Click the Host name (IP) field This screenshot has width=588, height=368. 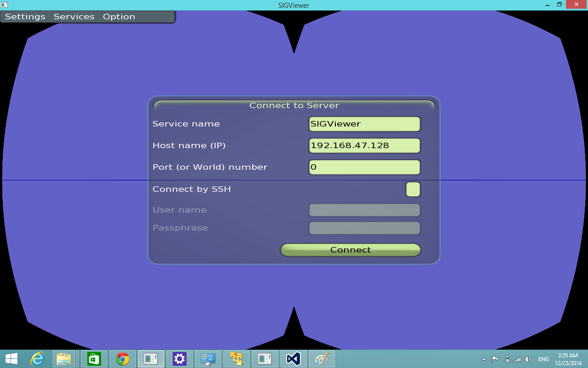click(x=364, y=145)
